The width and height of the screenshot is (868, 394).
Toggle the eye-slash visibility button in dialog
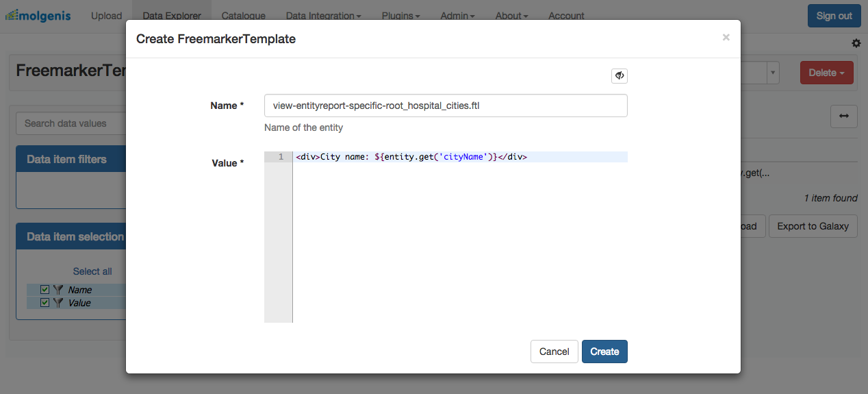619,75
